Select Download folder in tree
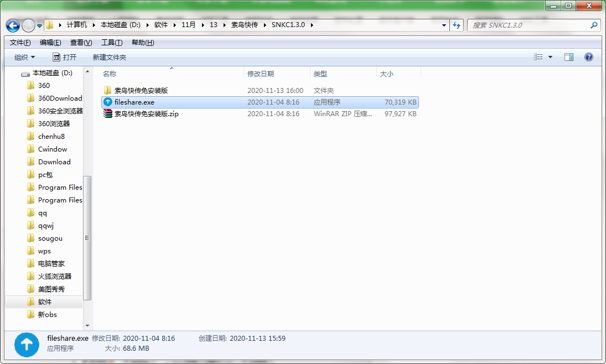This screenshot has width=606, height=364. [54, 162]
